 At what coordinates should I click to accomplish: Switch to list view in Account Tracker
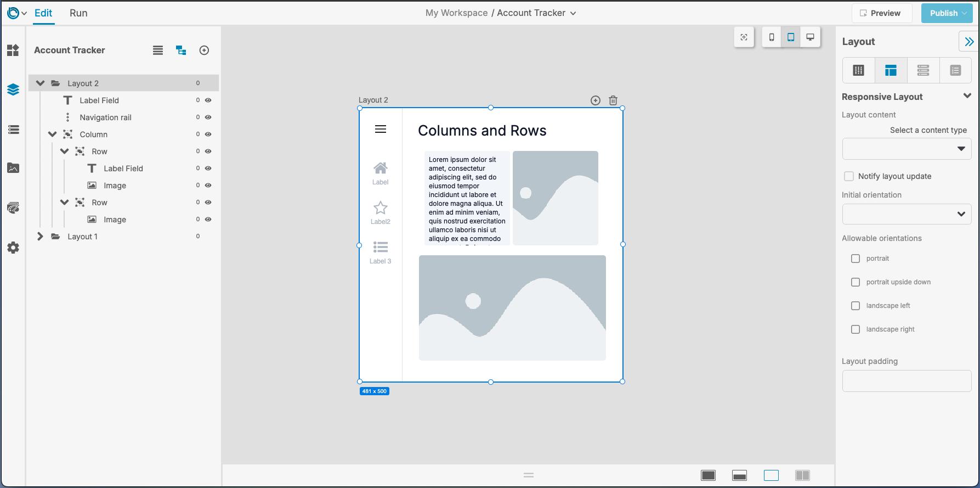tap(158, 51)
